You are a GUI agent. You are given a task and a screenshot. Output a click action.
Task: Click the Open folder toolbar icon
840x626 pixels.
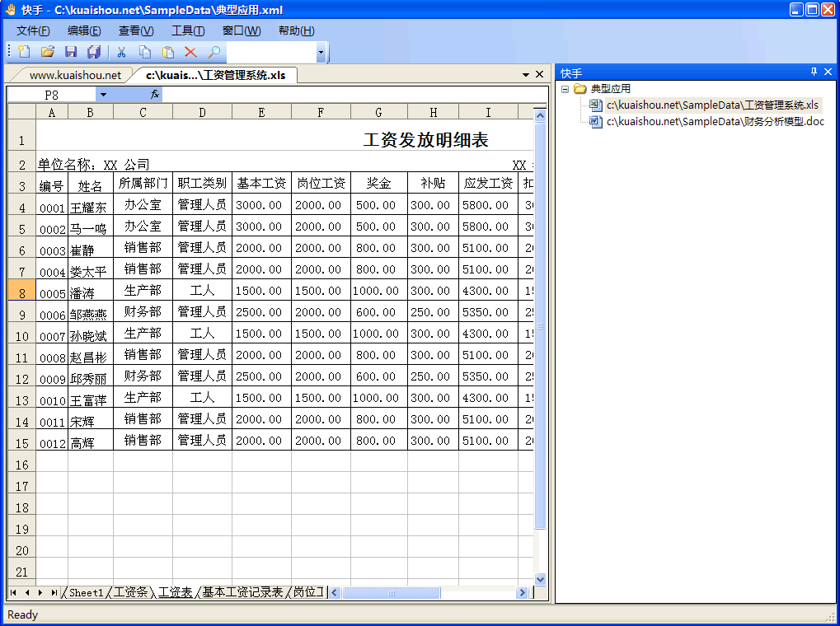[x=48, y=52]
